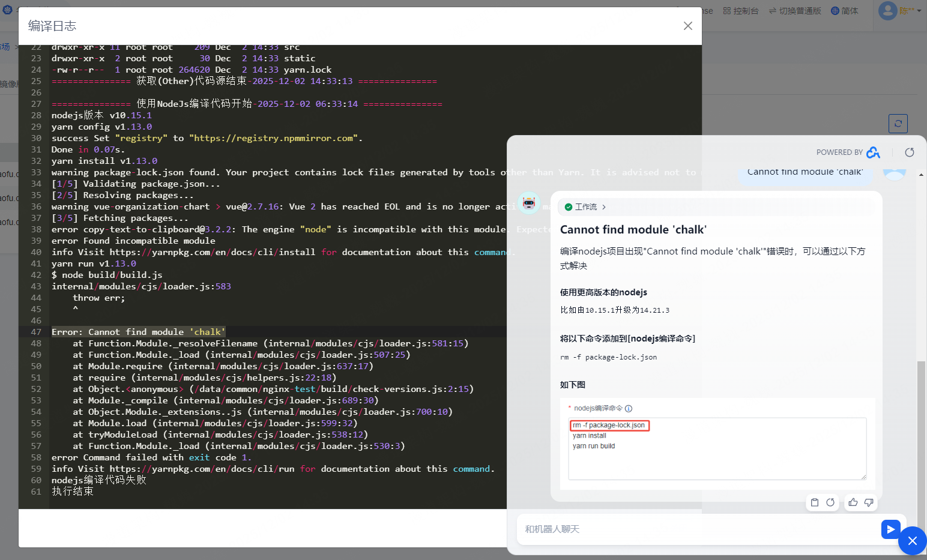927x560 pixels.
Task: Open the user account dropdown 陈**
Action: click(x=899, y=10)
